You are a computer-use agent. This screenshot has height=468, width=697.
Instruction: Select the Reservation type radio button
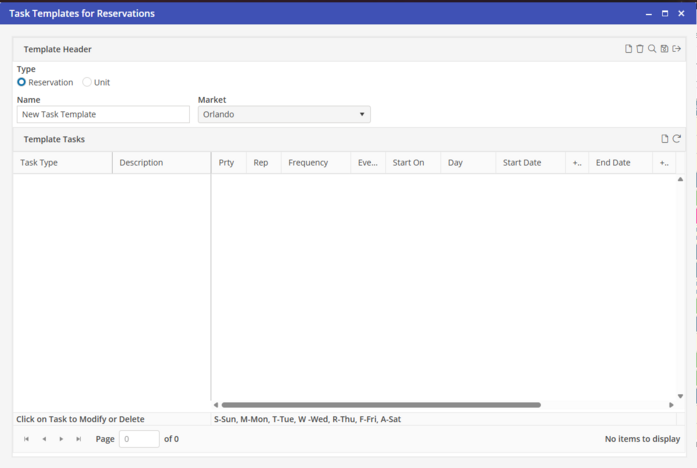point(22,82)
